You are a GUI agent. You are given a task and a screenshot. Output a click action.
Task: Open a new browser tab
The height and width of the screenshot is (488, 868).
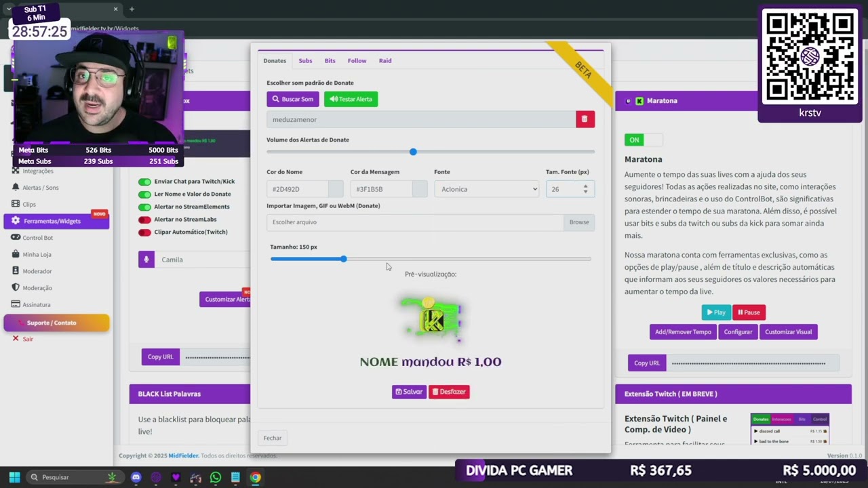[x=132, y=9]
